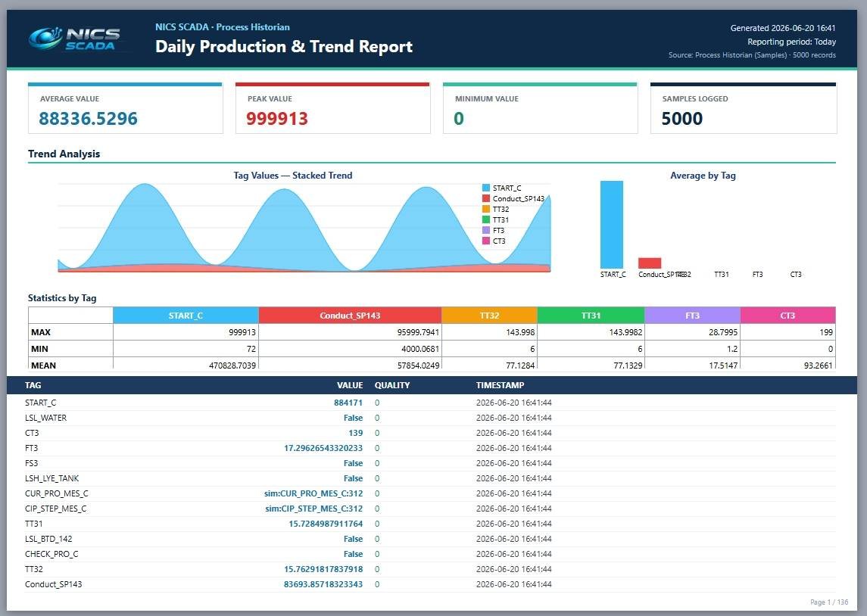
Task: Click value sim:CIP_STEP_MES_C:312
Action: coord(314,509)
